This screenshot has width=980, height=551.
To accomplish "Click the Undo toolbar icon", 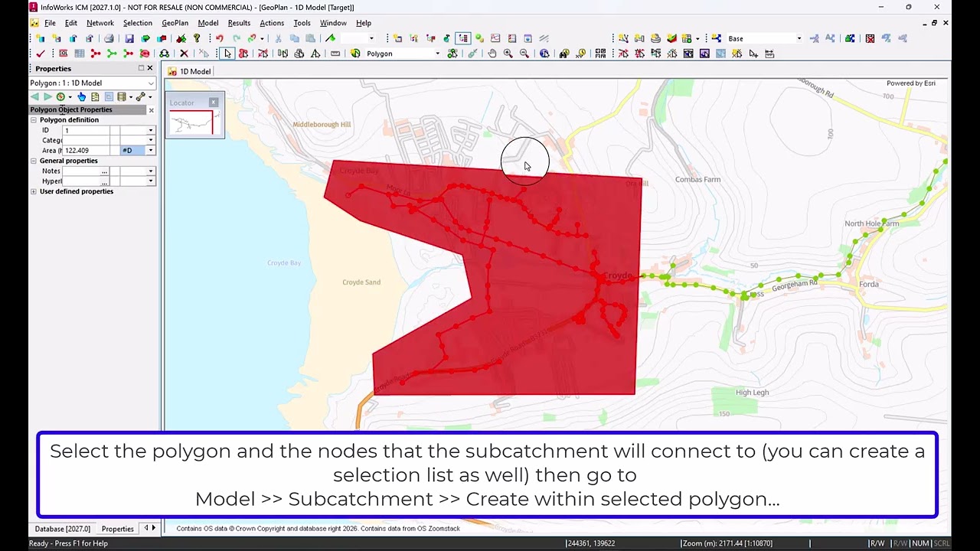I will [x=220, y=38].
